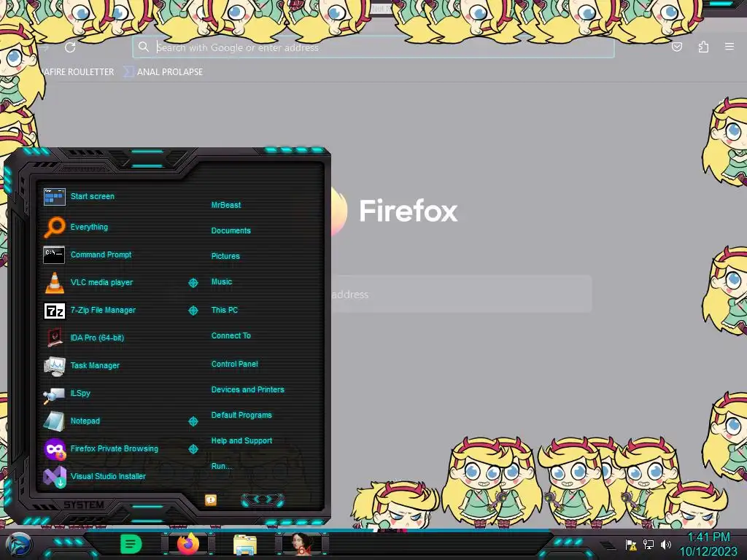This screenshot has width=747, height=560.
Task: Open MrBeast user folder
Action: coord(226,205)
